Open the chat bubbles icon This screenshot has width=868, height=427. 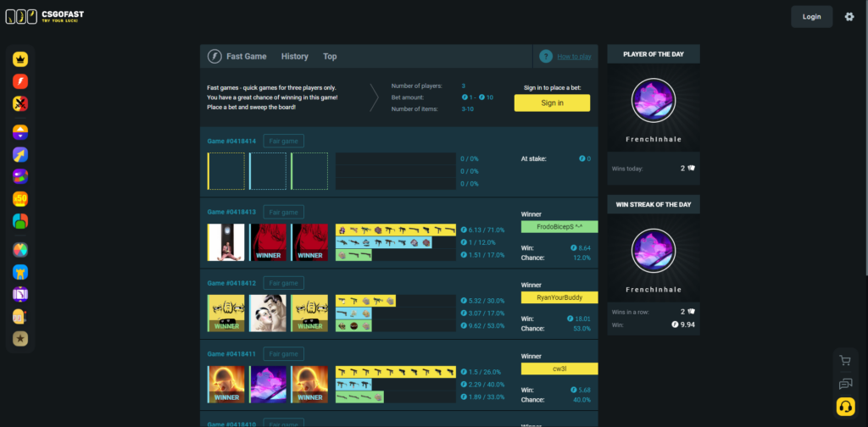(845, 383)
